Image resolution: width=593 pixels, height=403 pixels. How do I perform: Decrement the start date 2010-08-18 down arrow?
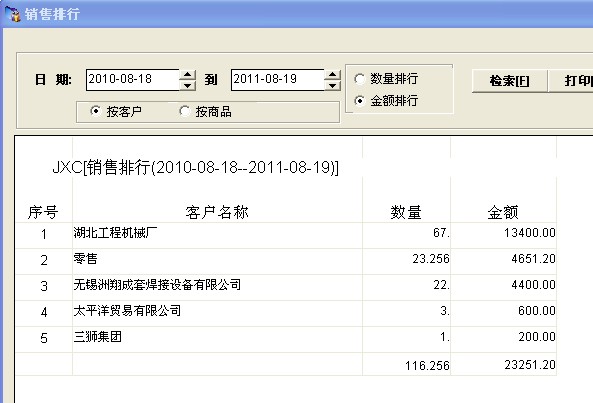pyautogui.click(x=187, y=85)
